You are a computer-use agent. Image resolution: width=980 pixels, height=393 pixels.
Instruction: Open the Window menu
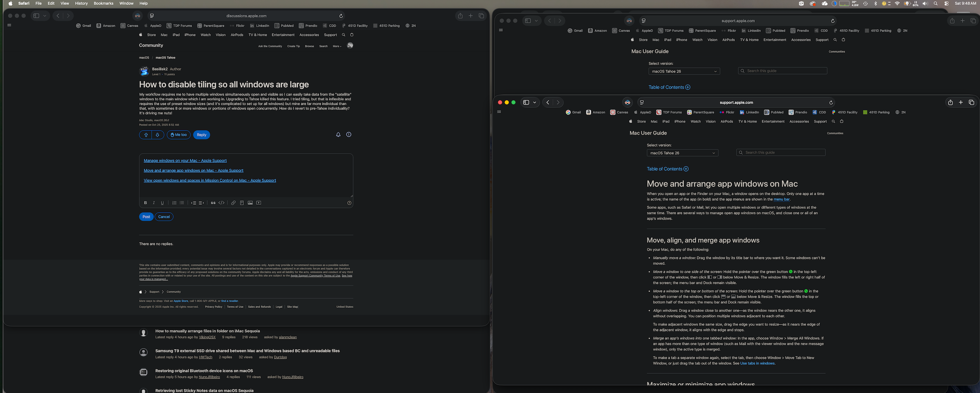pyautogui.click(x=127, y=3)
